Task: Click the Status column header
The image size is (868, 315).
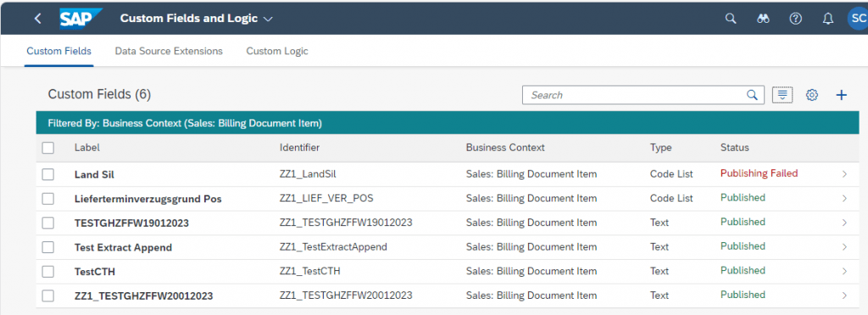Action: point(735,147)
